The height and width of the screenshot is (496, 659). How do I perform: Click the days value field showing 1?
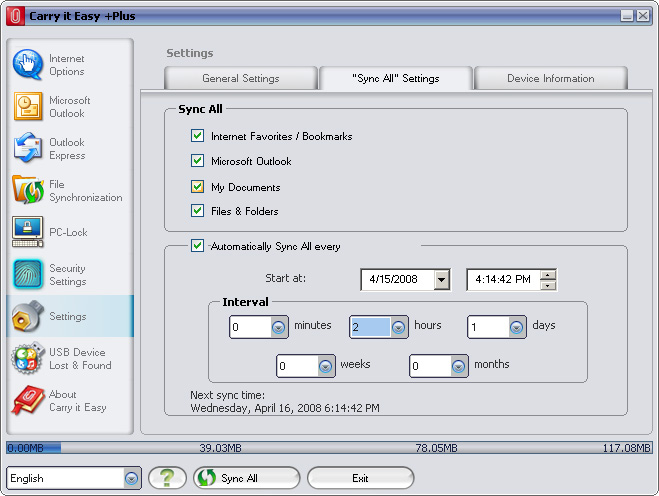[488, 327]
